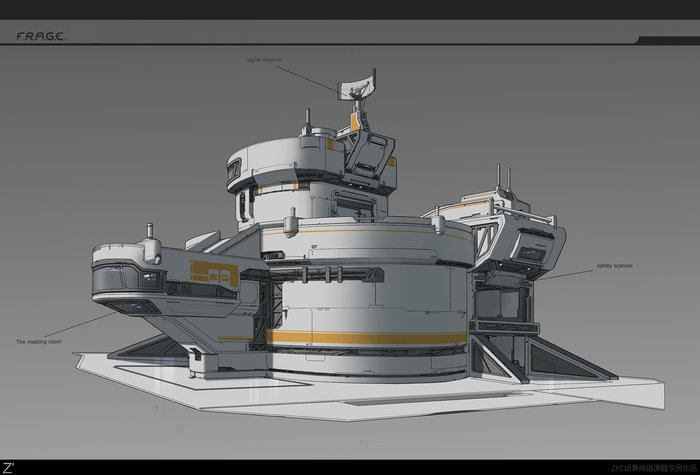The image size is (700, 475).
Task: Click the dark header bar notch at right
Action: pos(668,40)
